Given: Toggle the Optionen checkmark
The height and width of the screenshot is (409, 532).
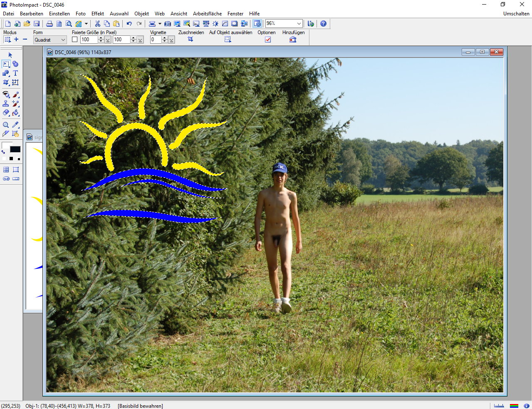Looking at the screenshot, I should (x=268, y=40).
